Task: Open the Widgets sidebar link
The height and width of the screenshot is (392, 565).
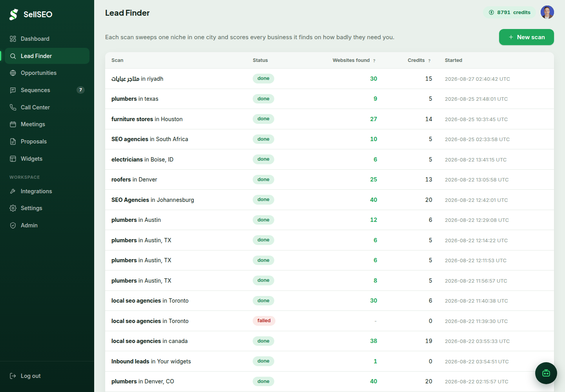Action: pos(47,159)
